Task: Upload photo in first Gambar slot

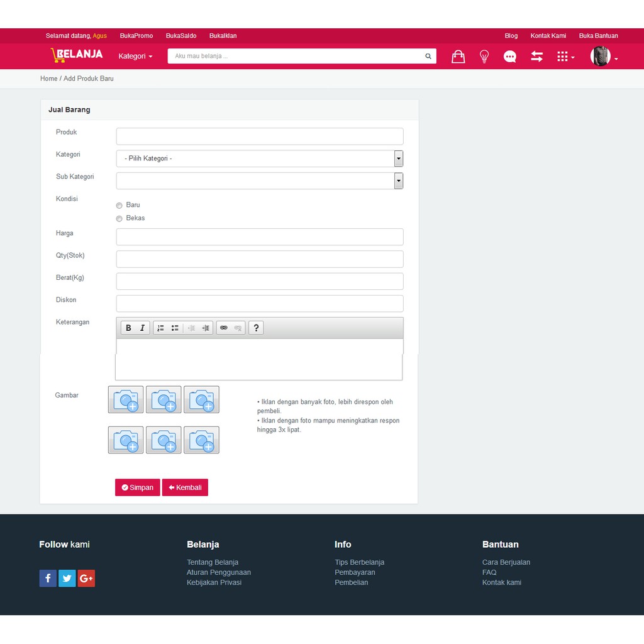Action: pyautogui.click(x=126, y=399)
